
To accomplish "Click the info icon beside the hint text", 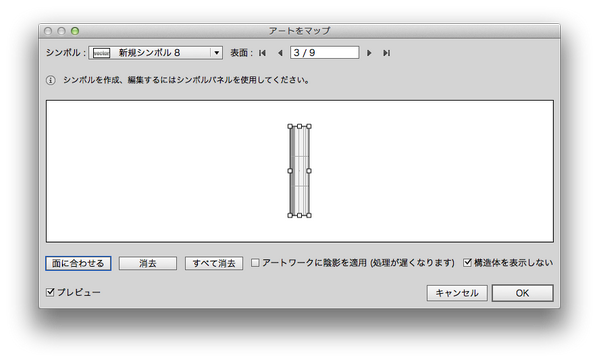I will coord(50,80).
